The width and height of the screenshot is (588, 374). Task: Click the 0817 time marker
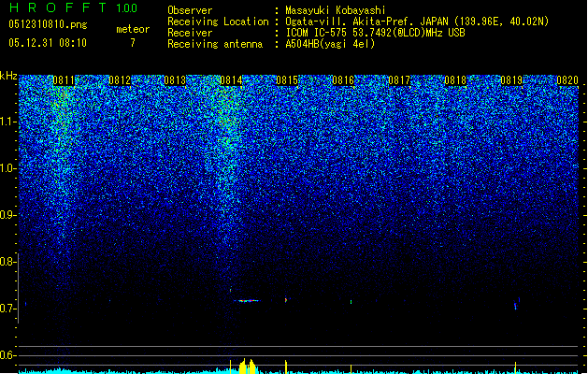click(399, 80)
